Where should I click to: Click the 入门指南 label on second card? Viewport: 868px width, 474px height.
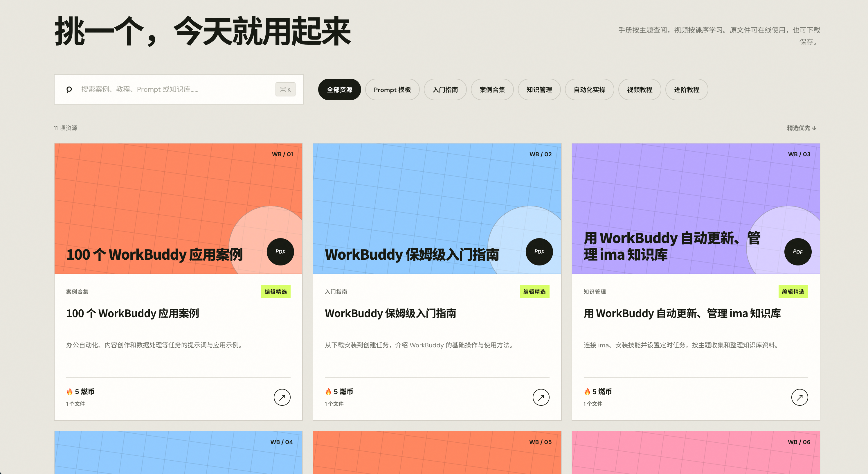(x=336, y=292)
